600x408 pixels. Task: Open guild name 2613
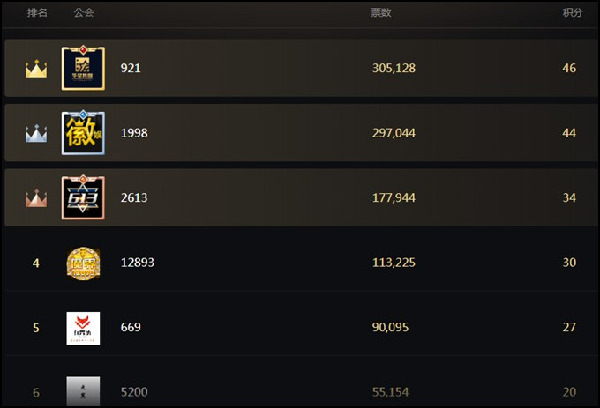point(134,198)
